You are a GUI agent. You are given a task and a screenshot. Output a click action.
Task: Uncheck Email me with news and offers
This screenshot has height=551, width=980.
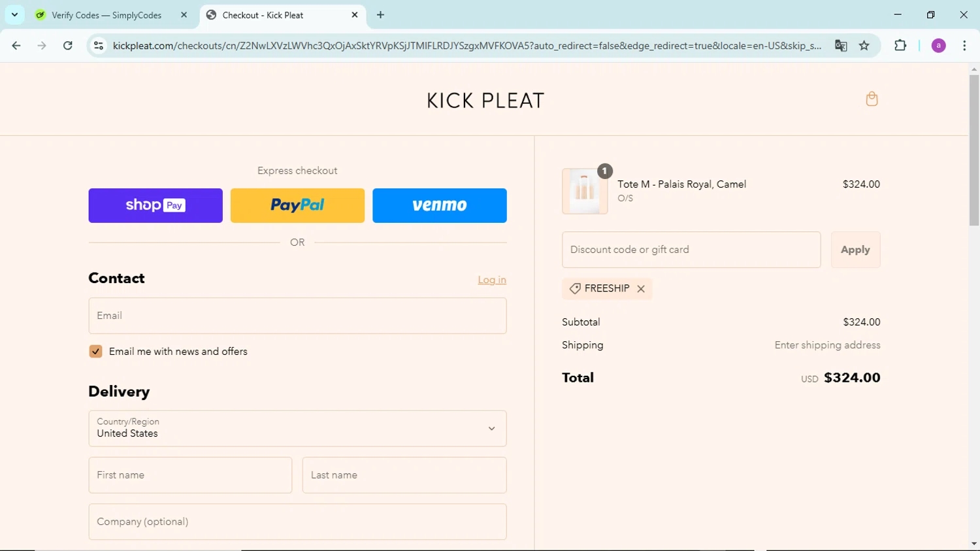click(x=95, y=352)
